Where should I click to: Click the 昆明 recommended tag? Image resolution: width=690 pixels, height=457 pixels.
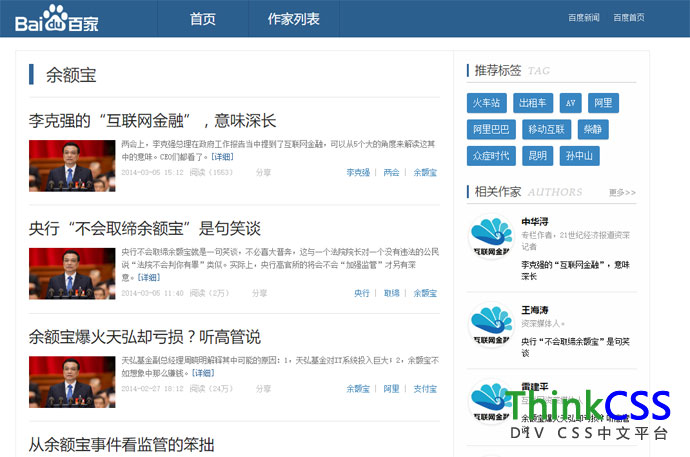[537, 156]
